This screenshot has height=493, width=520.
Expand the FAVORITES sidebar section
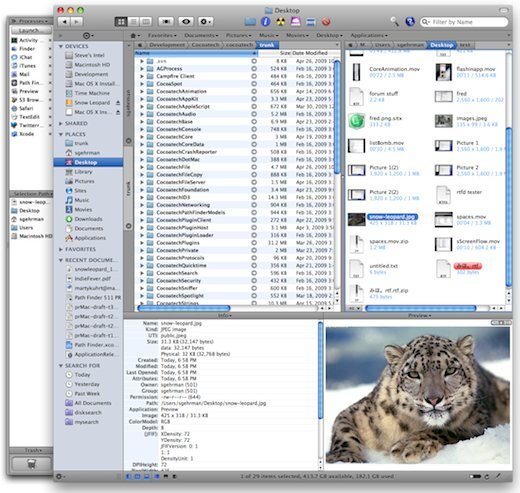pos(61,249)
